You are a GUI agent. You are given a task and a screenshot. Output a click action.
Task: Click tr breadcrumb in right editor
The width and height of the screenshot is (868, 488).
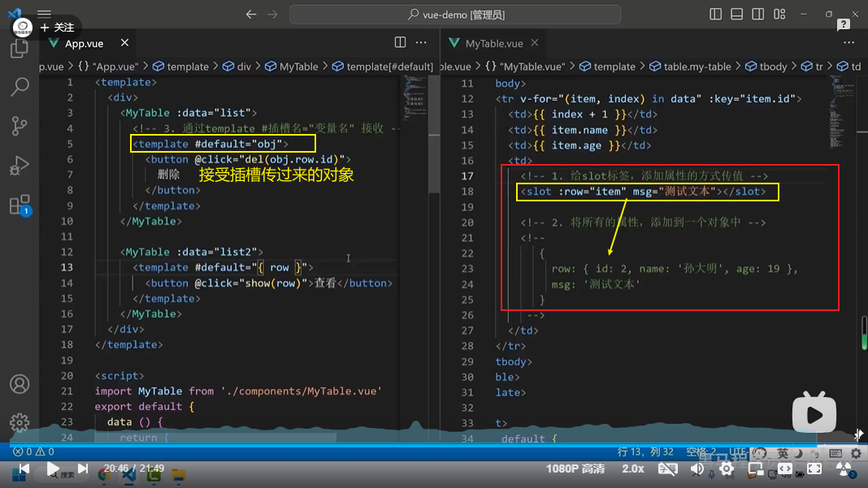tap(813, 67)
